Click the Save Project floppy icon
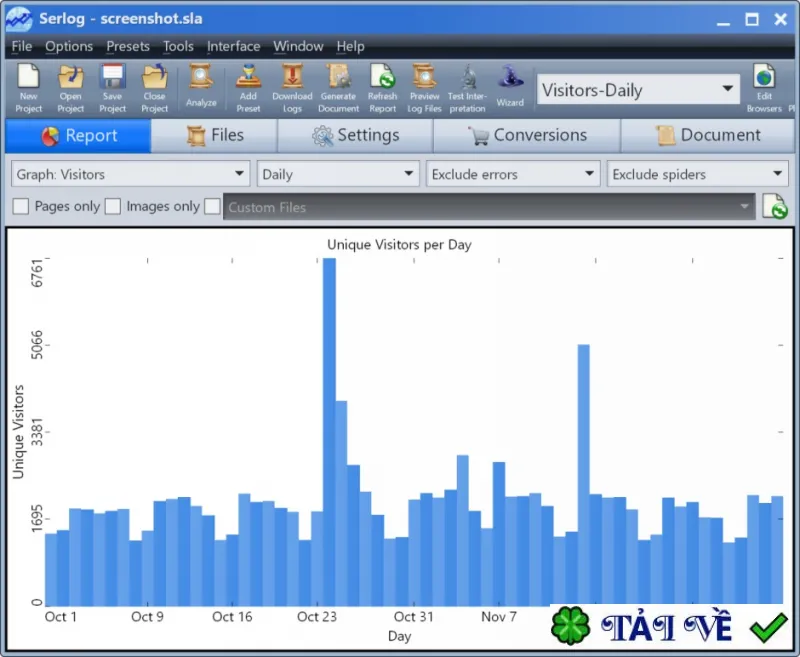Image resolution: width=800 pixels, height=657 pixels. pos(112,77)
